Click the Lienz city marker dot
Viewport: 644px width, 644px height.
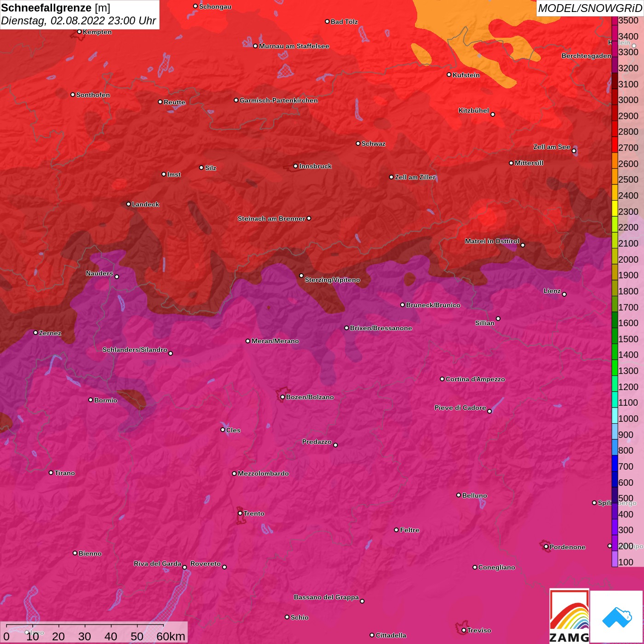tap(564, 294)
